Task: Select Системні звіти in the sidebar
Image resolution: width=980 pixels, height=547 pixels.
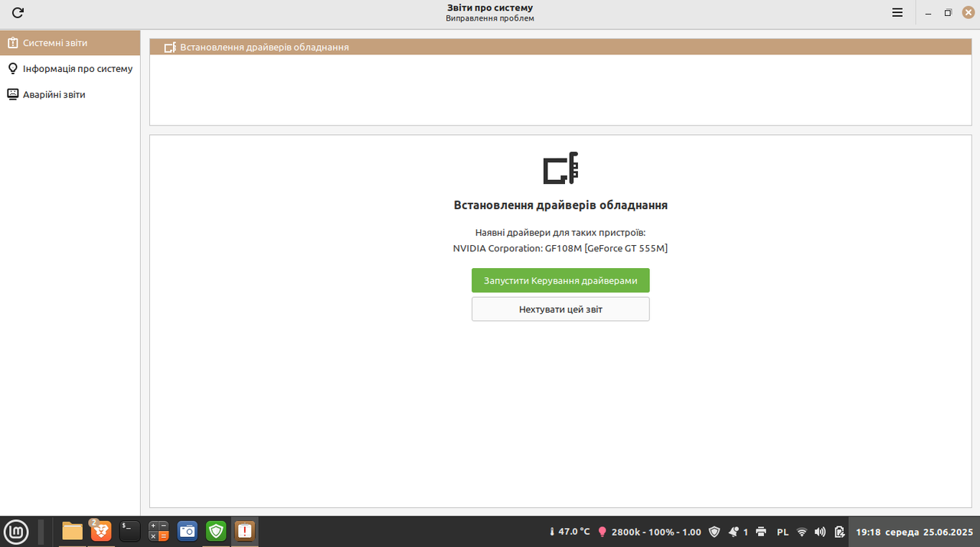Action: (x=70, y=43)
